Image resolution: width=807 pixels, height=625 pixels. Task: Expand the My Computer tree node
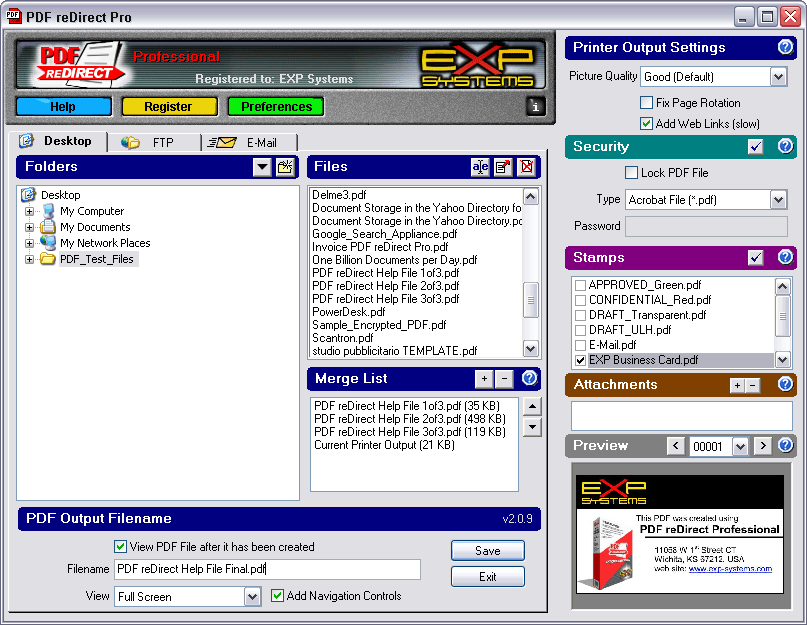[x=29, y=211]
